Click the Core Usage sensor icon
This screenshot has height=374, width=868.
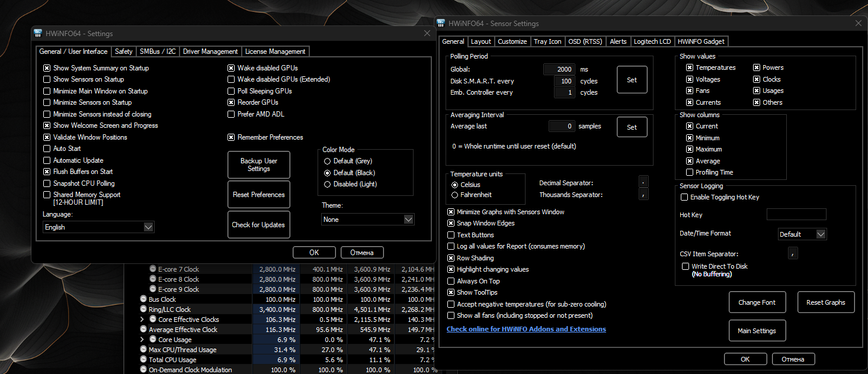pos(153,340)
